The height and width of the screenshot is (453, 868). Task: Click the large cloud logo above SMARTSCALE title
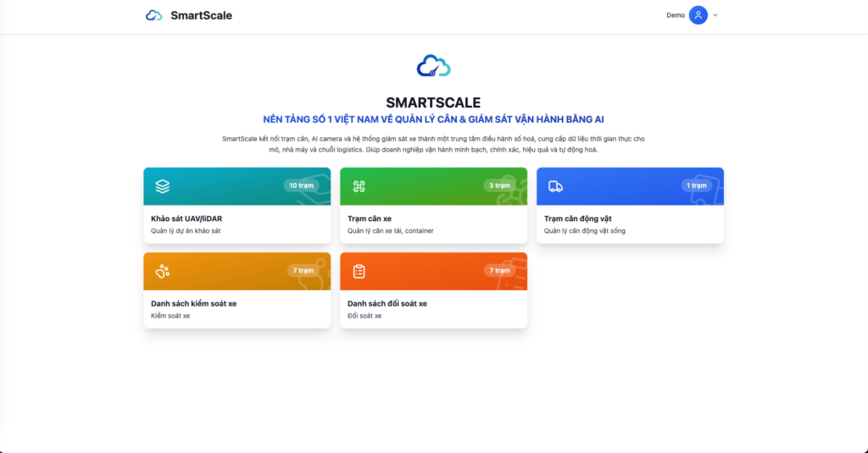pyautogui.click(x=433, y=66)
